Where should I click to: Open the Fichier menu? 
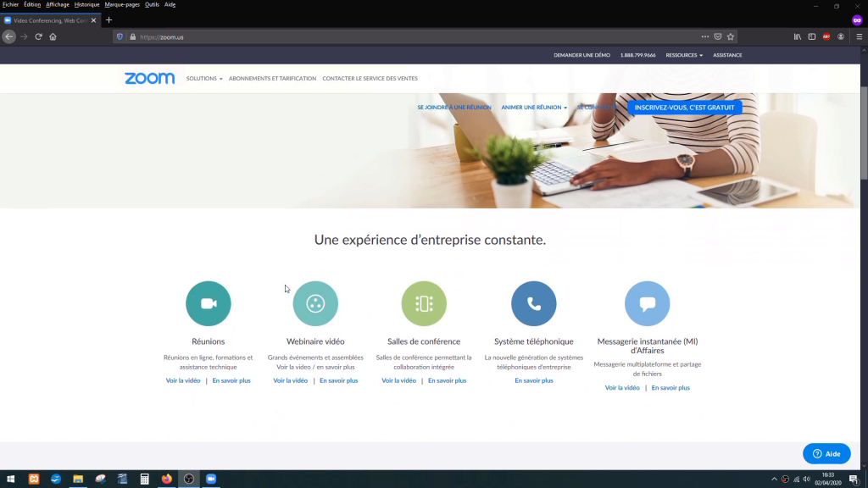[x=10, y=4]
